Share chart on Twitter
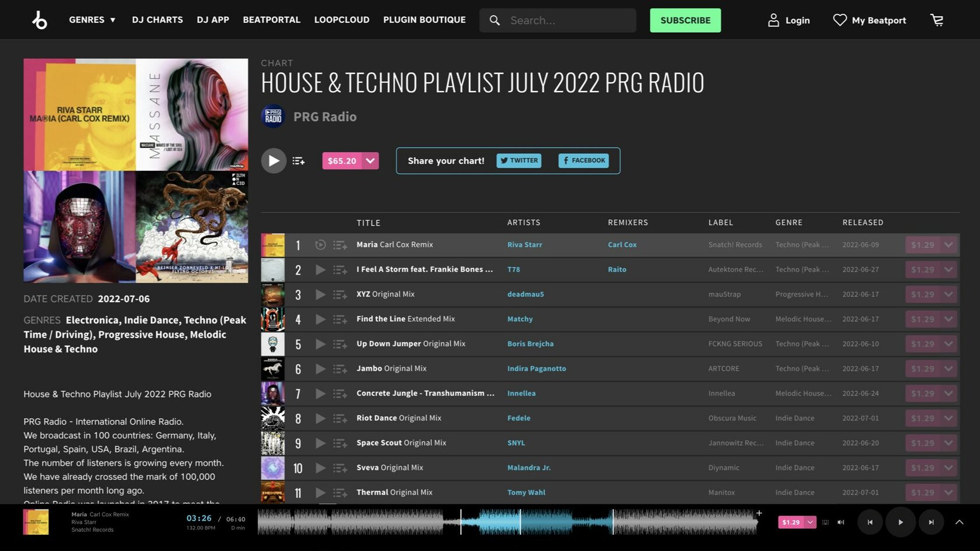This screenshot has height=551, width=980. (519, 160)
